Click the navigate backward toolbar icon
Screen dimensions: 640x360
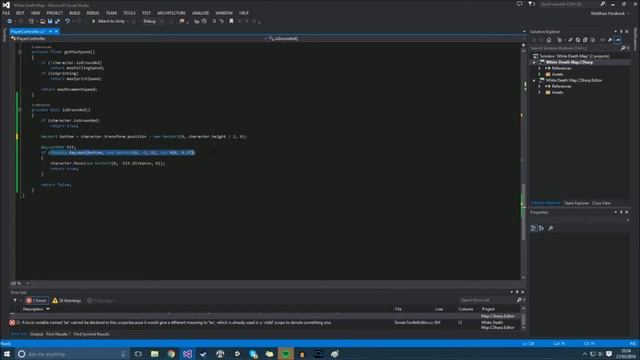[9, 21]
